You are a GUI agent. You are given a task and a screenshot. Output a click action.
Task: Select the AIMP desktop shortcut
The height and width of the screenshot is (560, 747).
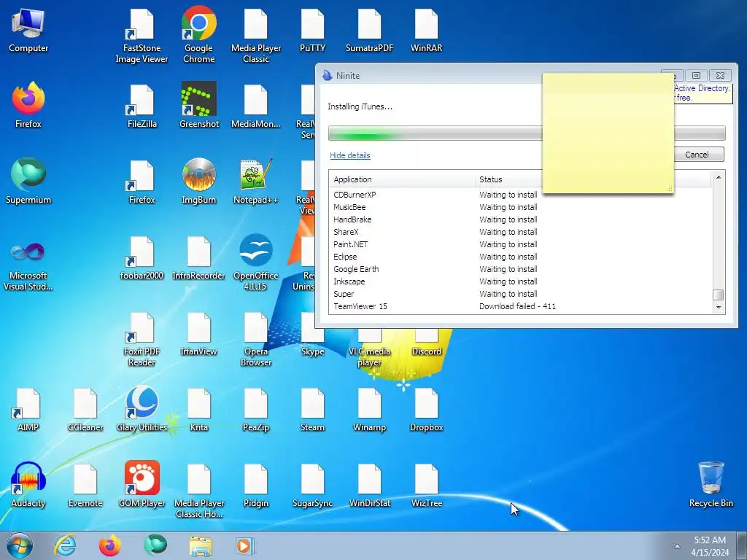pos(28,410)
